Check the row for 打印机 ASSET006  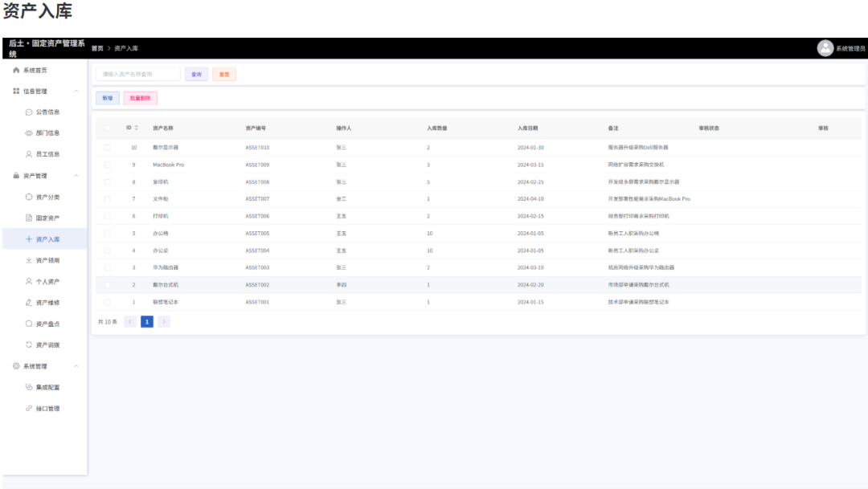click(108, 216)
